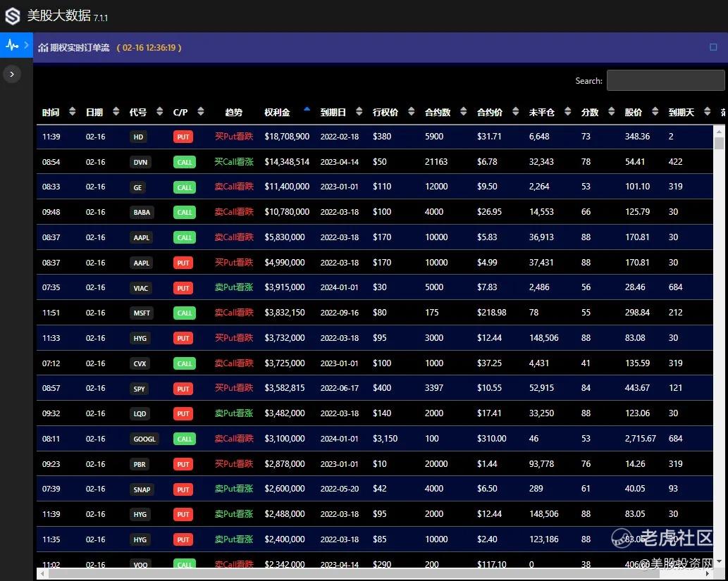
Task: Sort table by 合约价 column
Action: [x=498, y=112]
